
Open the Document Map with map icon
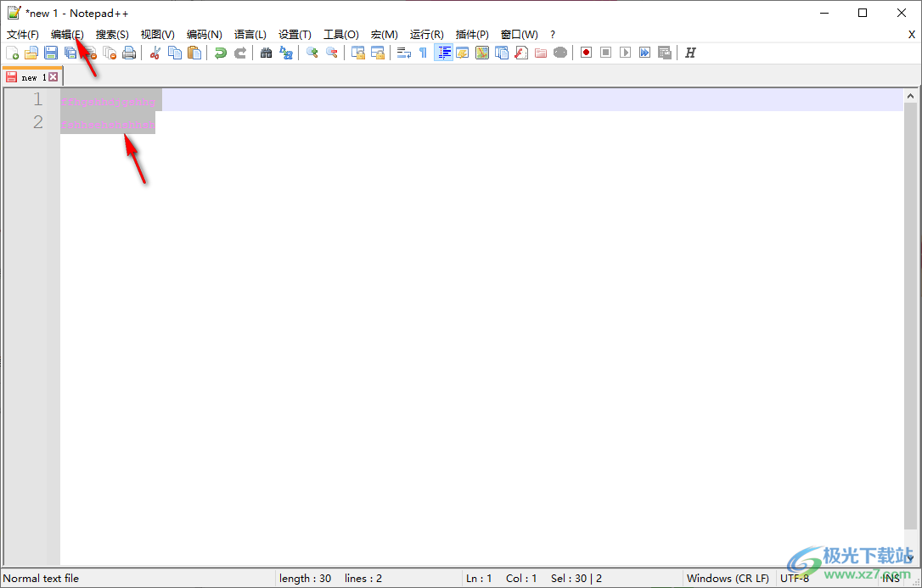(x=481, y=52)
